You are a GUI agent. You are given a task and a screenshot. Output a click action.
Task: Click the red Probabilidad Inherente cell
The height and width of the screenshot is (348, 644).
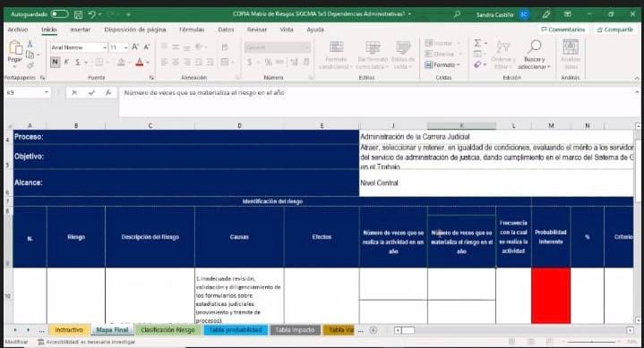click(551, 295)
